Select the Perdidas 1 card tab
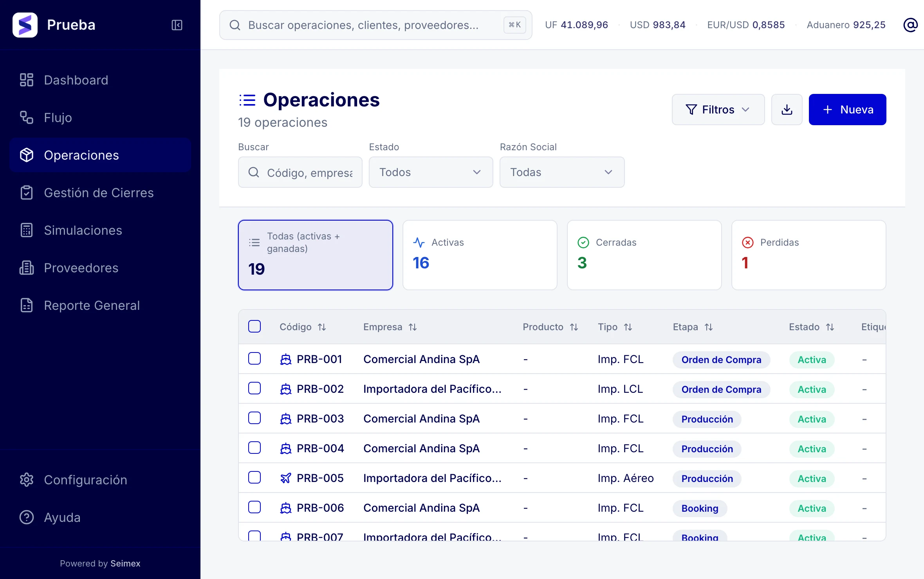Image resolution: width=924 pixels, height=579 pixels. 808,255
